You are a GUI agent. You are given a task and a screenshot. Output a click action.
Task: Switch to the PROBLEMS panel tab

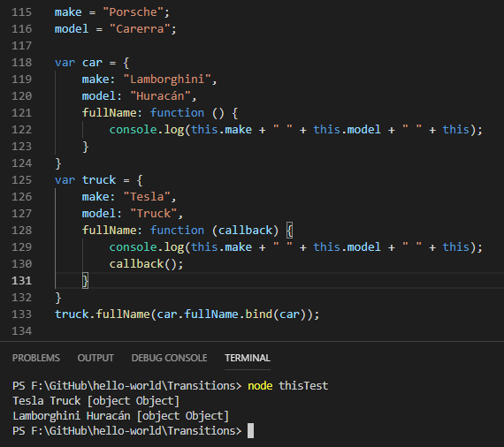point(36,358)
